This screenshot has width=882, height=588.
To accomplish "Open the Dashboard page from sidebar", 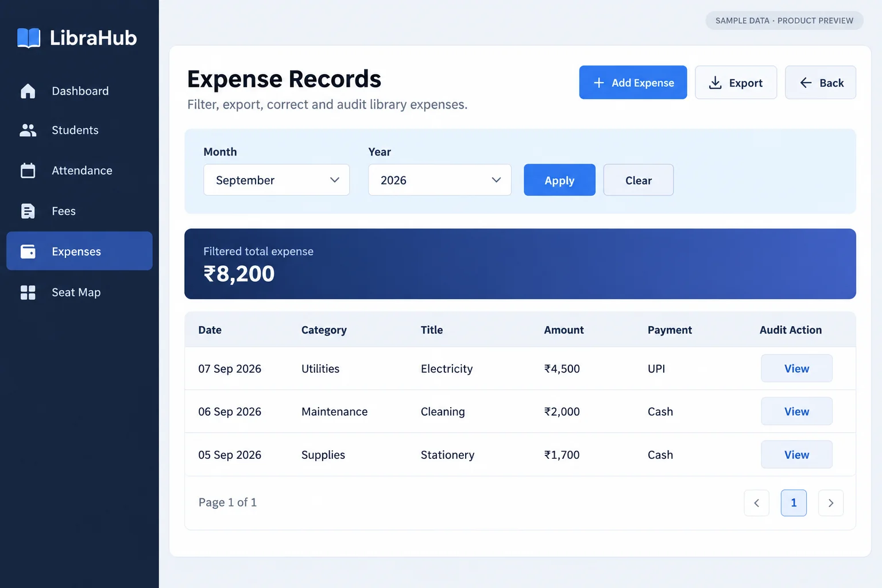I will pyautogui.click(x=79, y=91).
